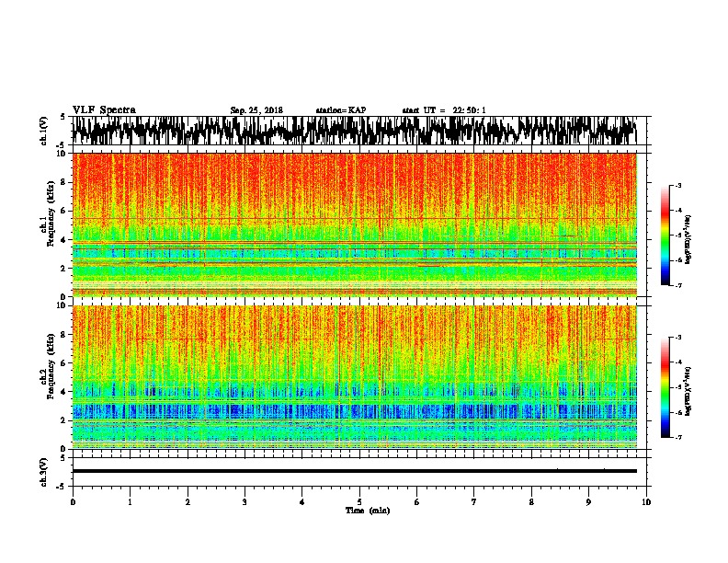
Task: Click the ch.1 "Frequency (kHz)" axis label
Action: (51, 213)
